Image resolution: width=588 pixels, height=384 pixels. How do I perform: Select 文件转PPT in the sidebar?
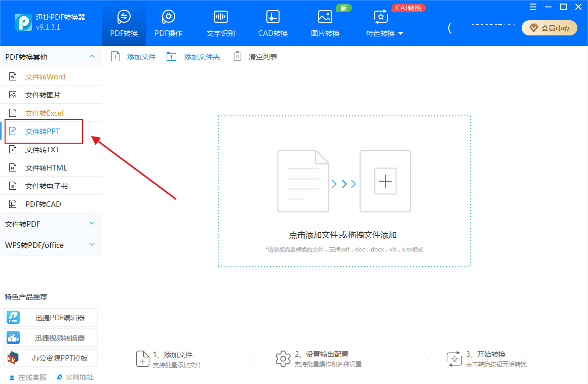coord(51,132)
